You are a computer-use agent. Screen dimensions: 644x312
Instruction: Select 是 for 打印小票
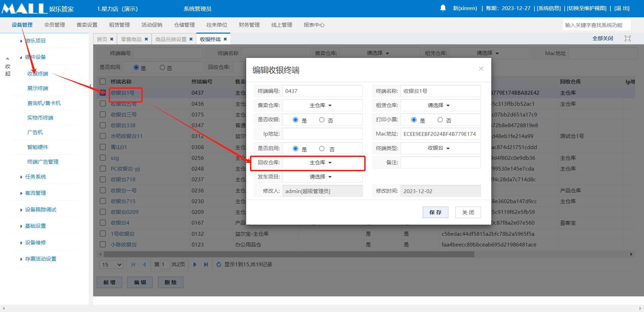click(x=414, y=120)
